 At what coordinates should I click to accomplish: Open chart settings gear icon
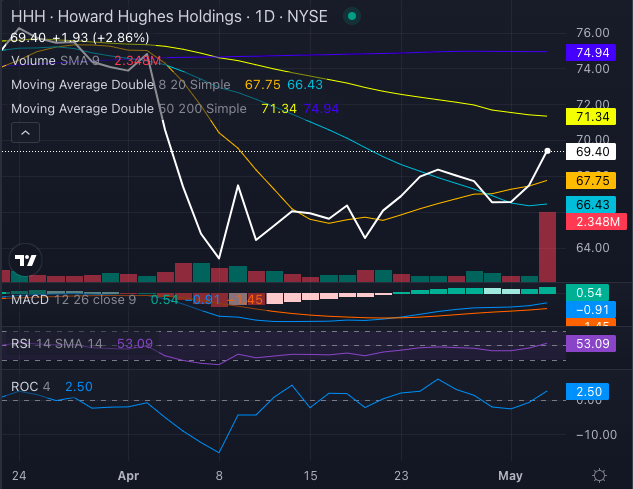click(x=599, y=475)
